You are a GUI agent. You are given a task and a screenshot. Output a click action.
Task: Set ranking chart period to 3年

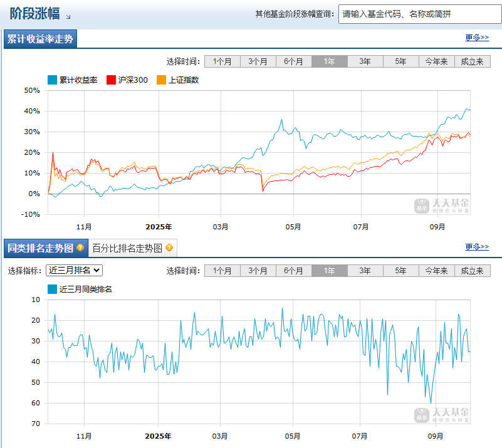365,271
